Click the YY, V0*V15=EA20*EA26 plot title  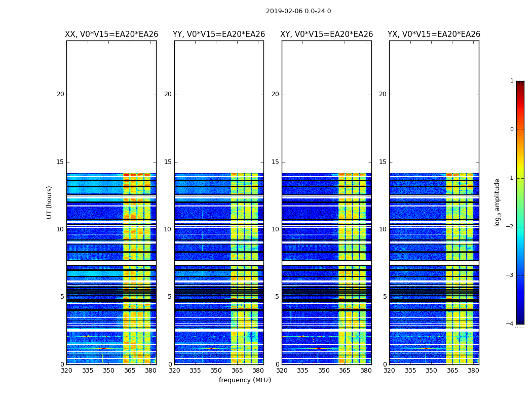219,34
